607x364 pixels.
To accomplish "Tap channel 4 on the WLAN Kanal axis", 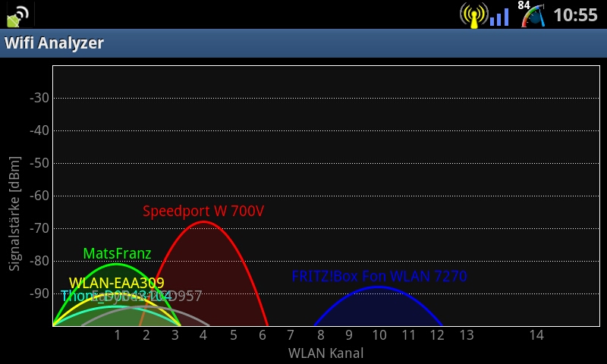I will pos(203,335).
